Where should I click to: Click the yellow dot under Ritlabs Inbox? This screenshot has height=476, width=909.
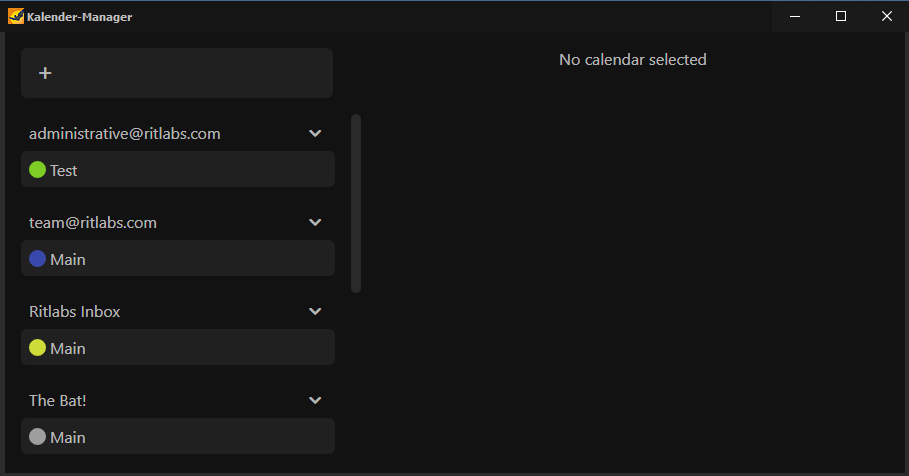(x=38, y=348)
